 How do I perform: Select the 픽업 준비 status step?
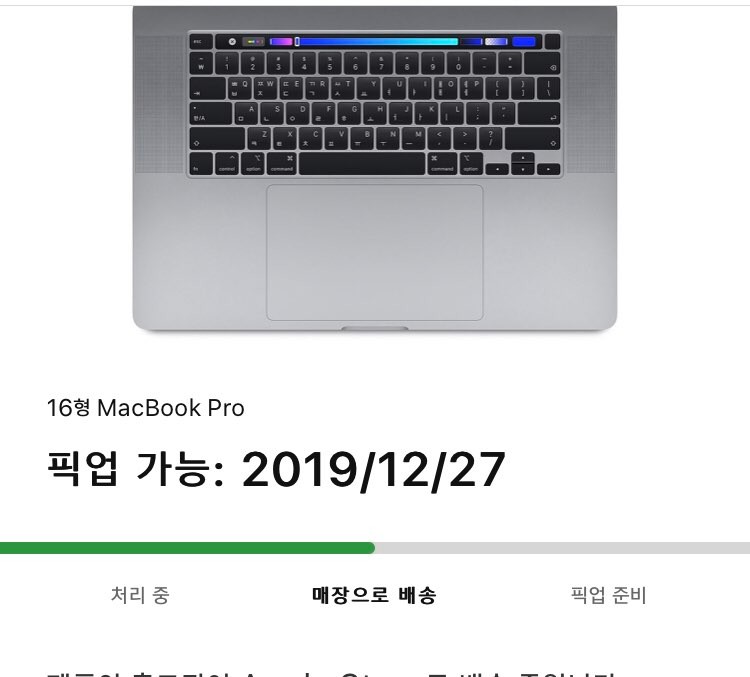coord(608,595)
